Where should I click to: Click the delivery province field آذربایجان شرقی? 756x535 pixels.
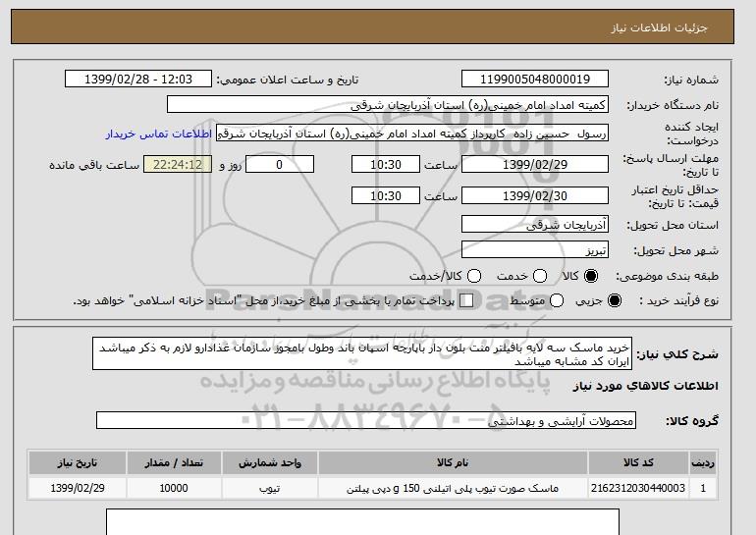(x=535, y=225)
